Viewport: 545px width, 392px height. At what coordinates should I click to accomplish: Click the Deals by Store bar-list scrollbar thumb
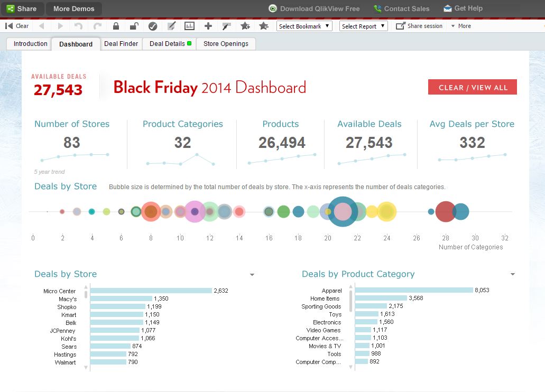tap(86, 295)
